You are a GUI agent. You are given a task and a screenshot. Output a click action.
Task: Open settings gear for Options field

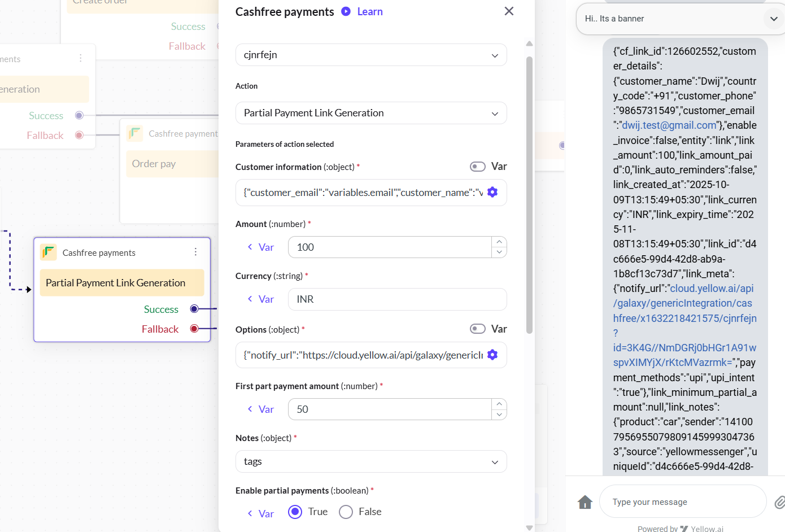[x=492, y=355]
